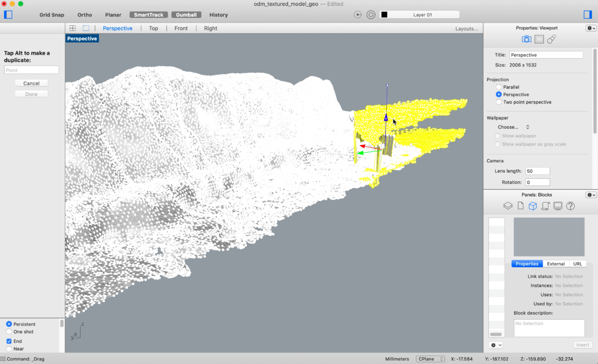Open the Perspective viewport title menu
The height and width of the screenshot is (364, 598).
[x=82, y=38]
